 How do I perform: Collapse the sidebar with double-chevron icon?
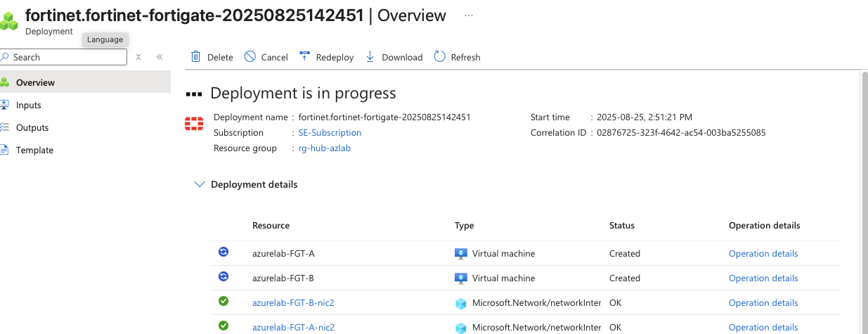(160, 57)
